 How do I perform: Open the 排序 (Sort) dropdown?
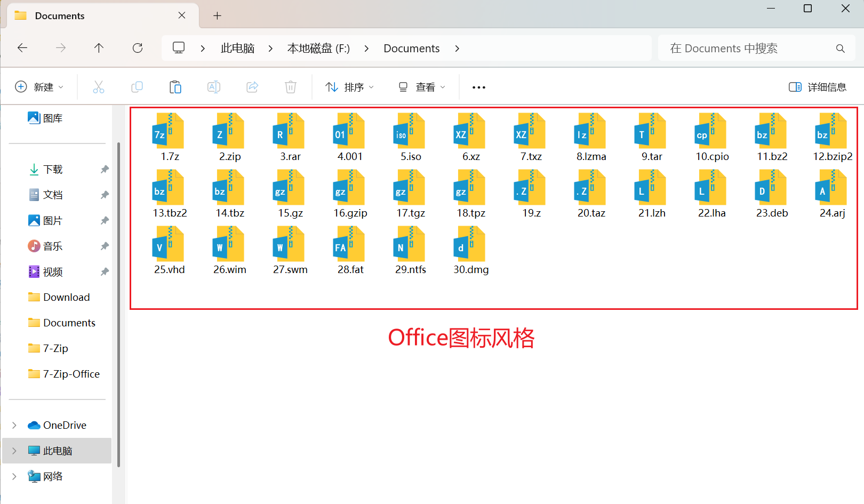[x=350, y=87]
